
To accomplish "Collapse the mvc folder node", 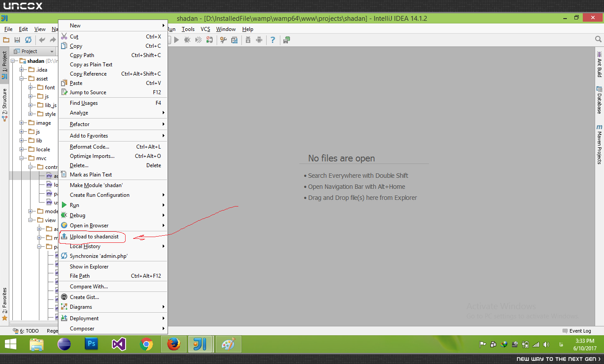I will 22,158.
